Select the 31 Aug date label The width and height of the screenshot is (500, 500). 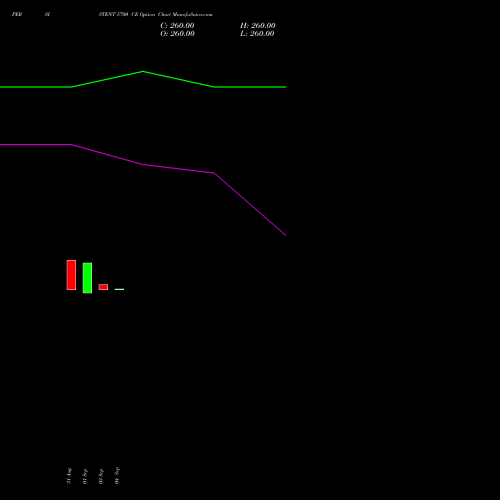pyautogui.click(x=69, y=476)
